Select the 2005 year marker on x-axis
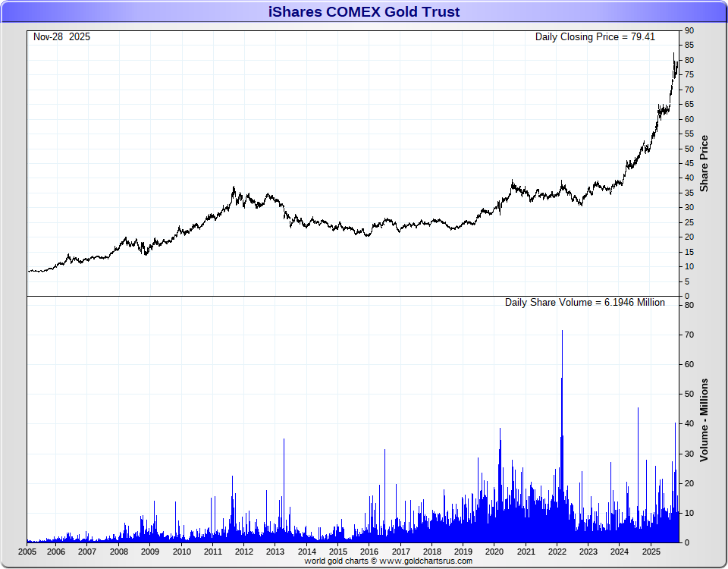 pos(27,551)
